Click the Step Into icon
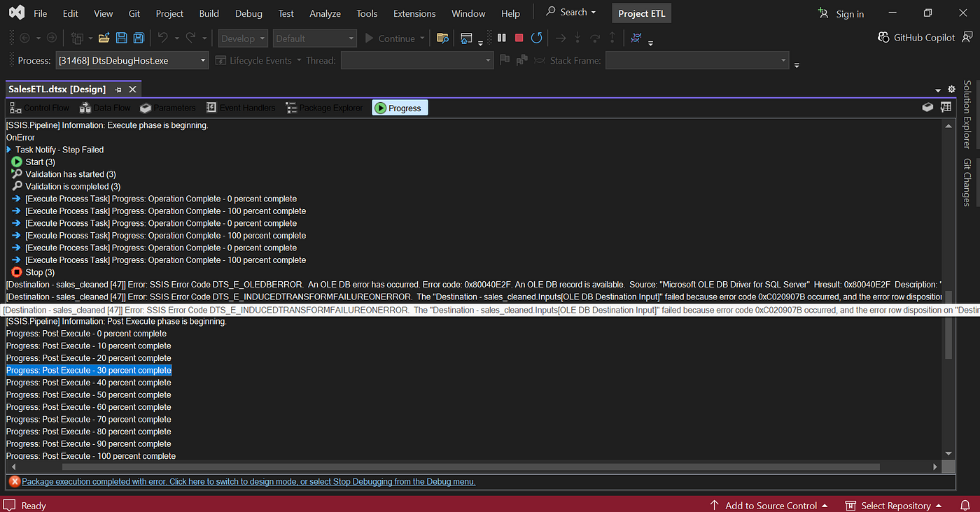980x512 pixels. coord(577,38)
